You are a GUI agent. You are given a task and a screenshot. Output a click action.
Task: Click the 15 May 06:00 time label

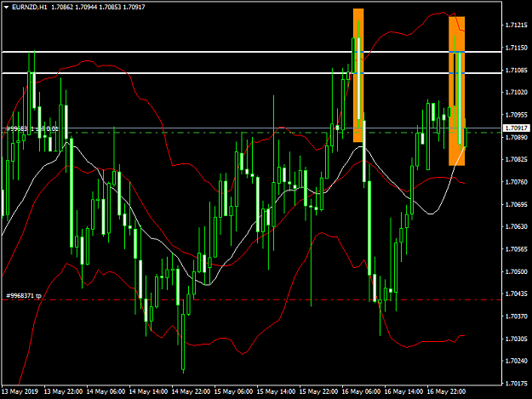[233, 391]
